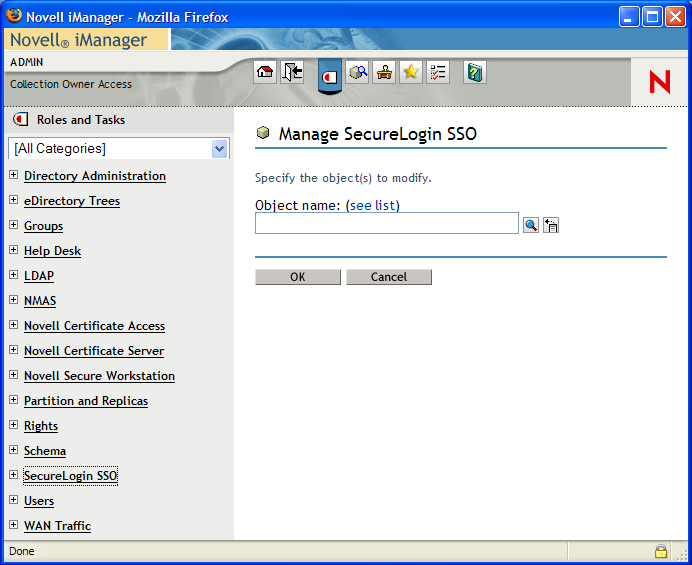
Task: Maximize the Firefox window
Action: [x=652, y=17]
